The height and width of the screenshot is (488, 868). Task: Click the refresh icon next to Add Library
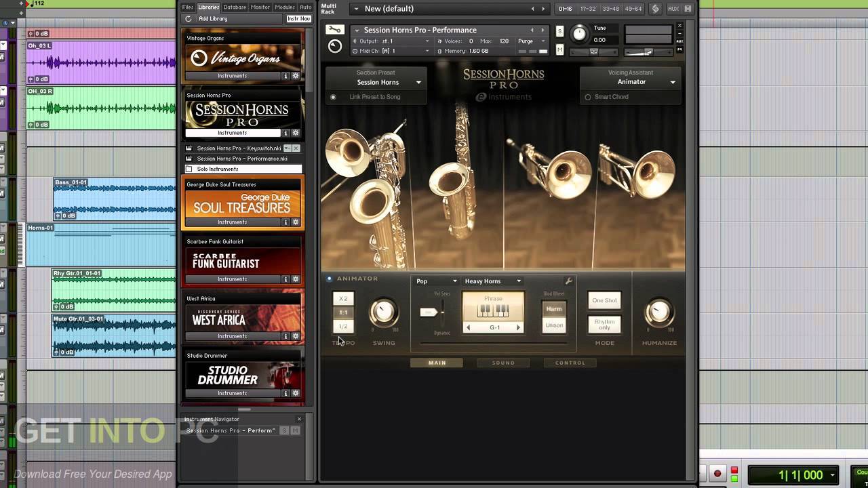(188, 19)
